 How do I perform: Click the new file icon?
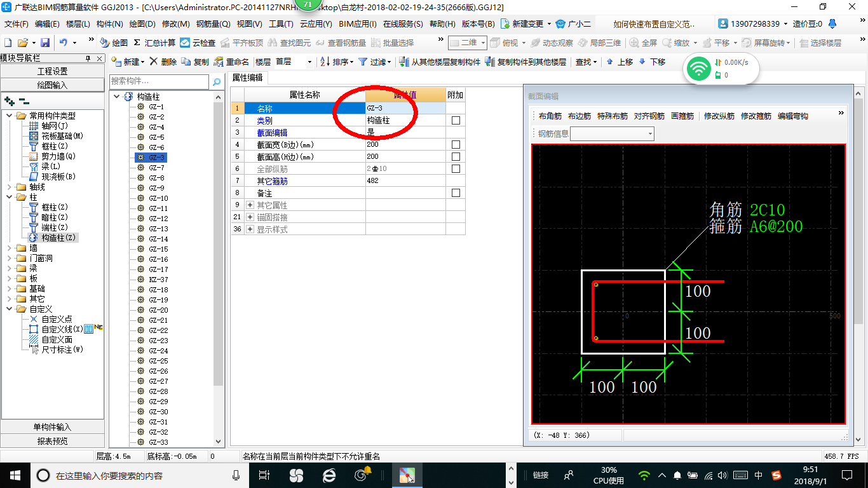(x=8, y=43)
